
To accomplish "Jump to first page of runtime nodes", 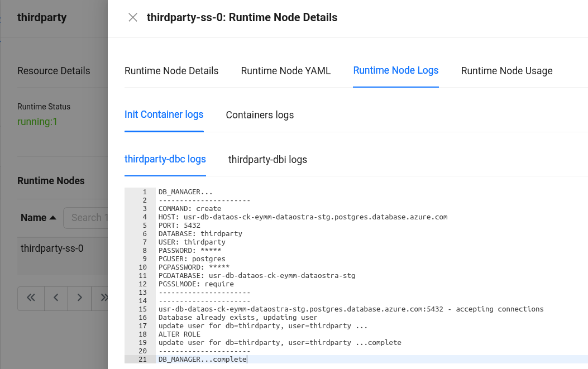I will [x=31, y=298].
